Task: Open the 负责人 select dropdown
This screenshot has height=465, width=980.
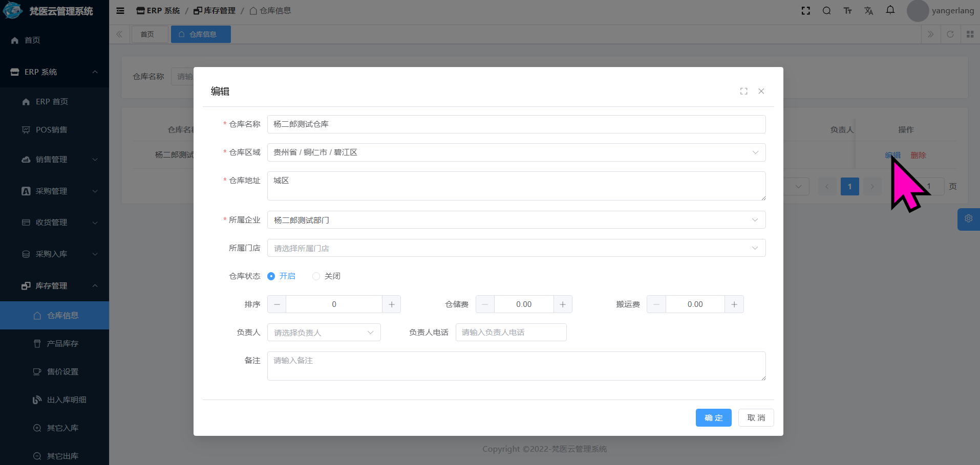Action: tap(324, 333)
